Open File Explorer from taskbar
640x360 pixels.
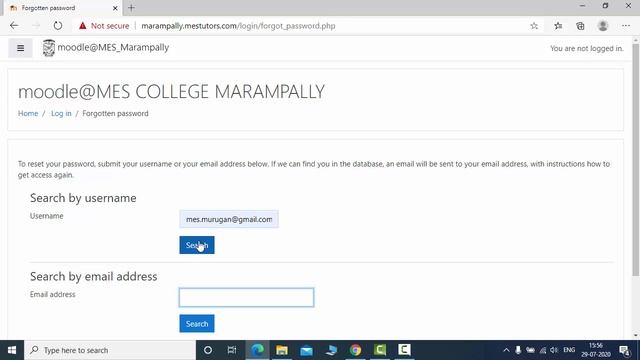[282, 350]
